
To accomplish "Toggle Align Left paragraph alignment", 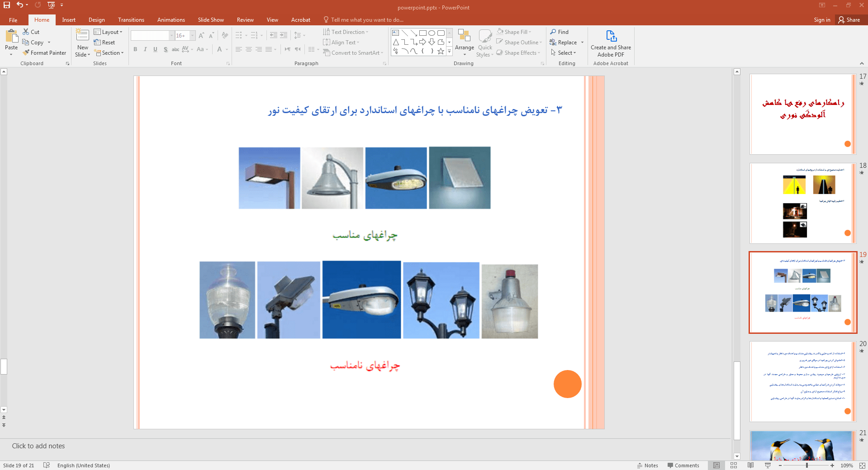I will click(x=238, y=49).
